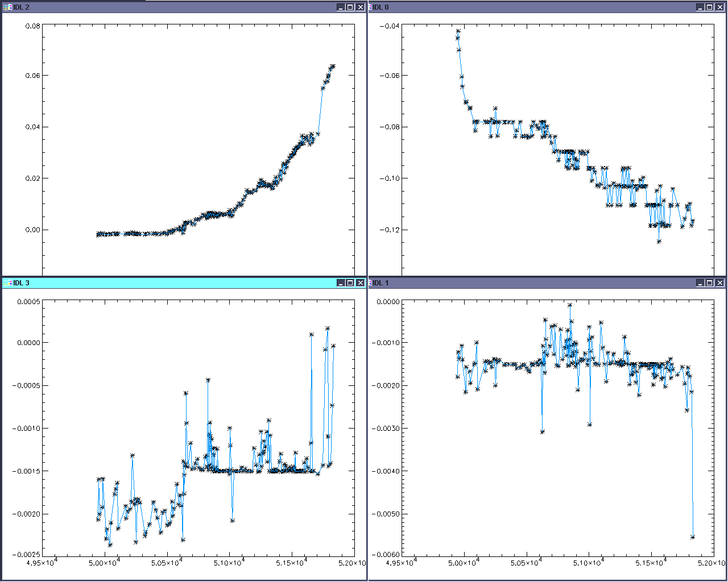Close the IDL 1 plot window
Screen dimensions: 728x582
tap(719, 283)
